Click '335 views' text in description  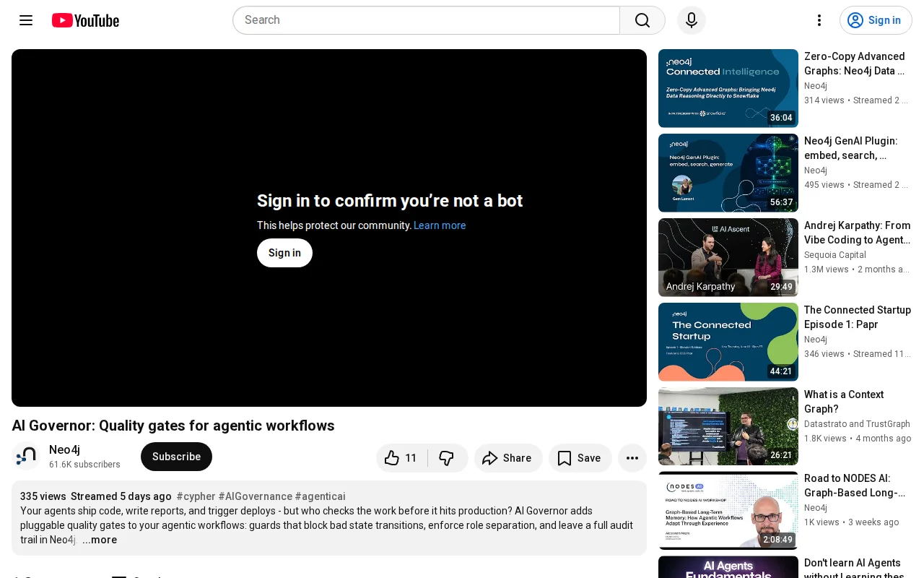point(43,496)
